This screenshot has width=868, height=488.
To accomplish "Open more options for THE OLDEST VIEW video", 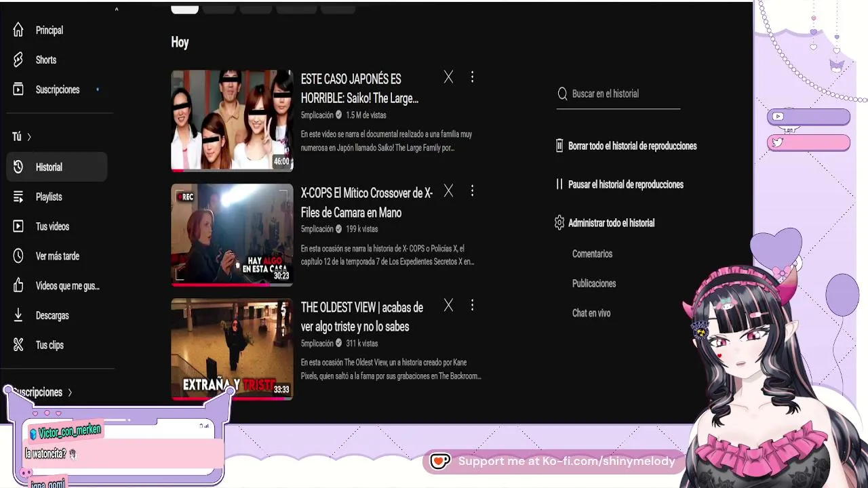I will 472,306.
